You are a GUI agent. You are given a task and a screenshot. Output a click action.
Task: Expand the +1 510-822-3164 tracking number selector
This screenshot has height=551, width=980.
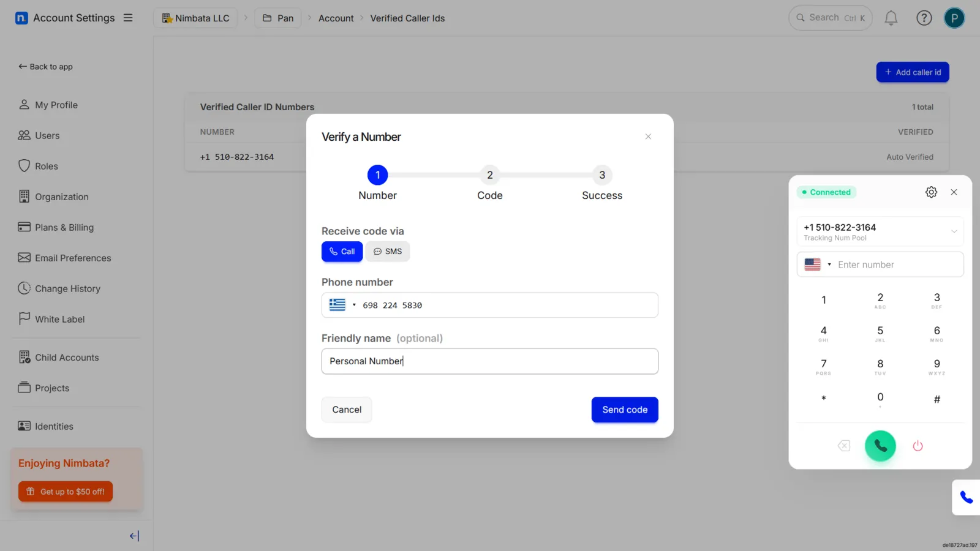tap(880, 231)
